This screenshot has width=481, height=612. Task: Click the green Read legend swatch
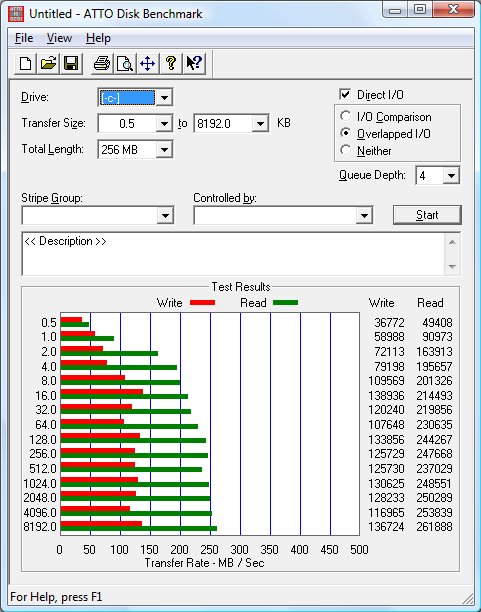point(285,302)
